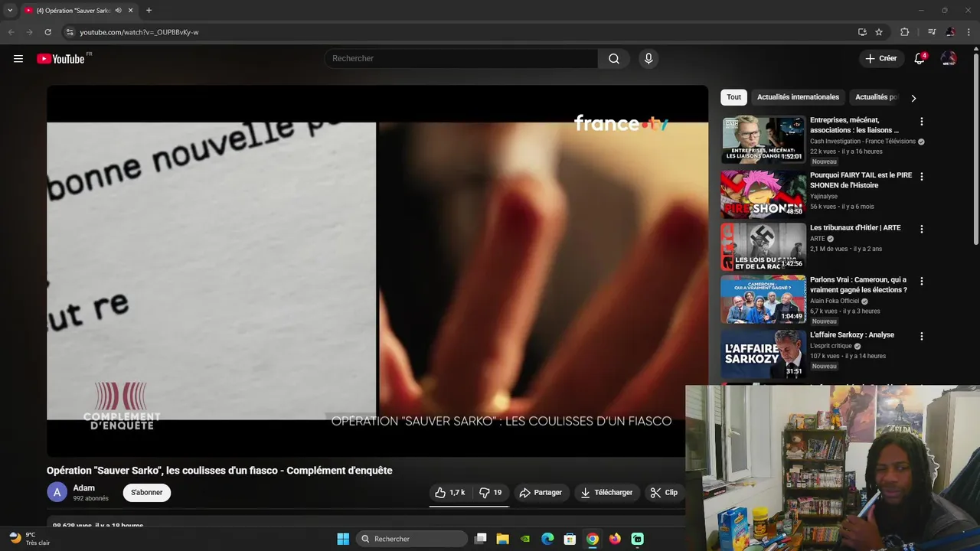Click the video player to pause
The height and width of the screenshot is (551, 980).
pos(377,271)
